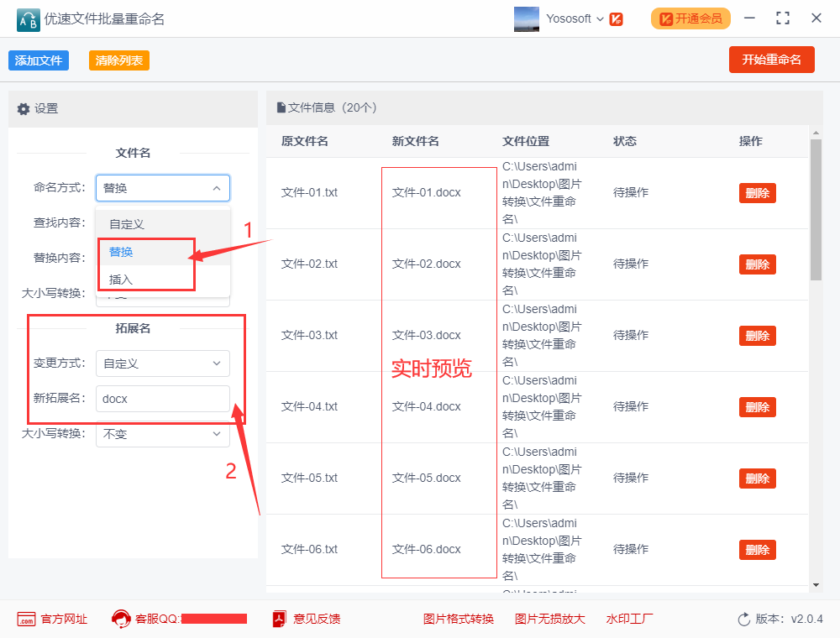
Task: Open the 图片格式转换 link
Action: (459, 619)
